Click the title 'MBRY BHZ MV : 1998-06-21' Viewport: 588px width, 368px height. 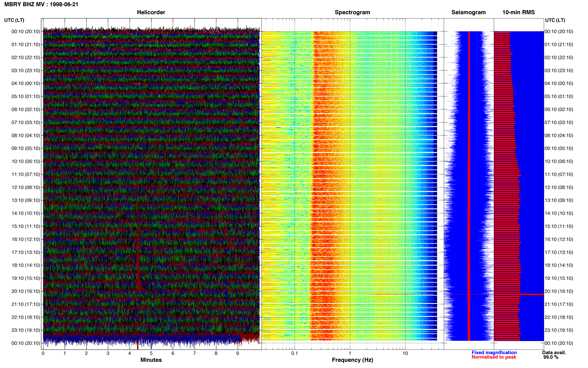[x=41, y=4]
